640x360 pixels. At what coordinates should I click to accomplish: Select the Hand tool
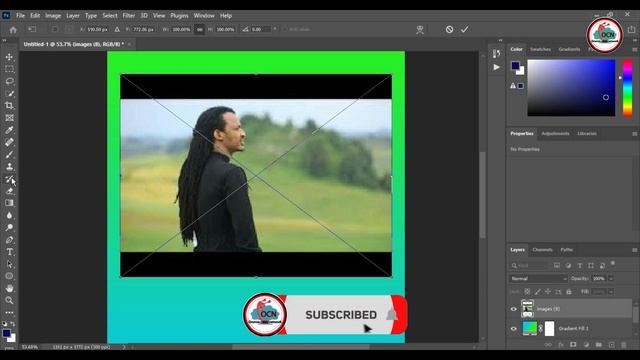tap(9, 288)
